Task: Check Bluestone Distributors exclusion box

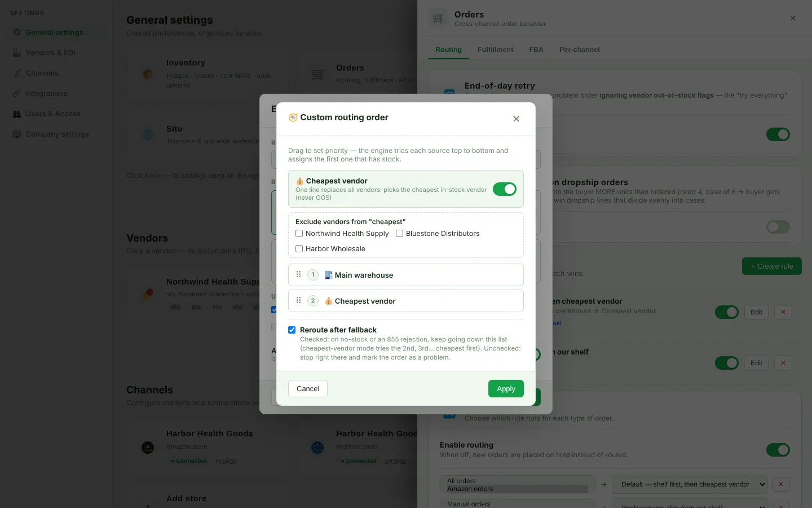Action: (400, 233)
